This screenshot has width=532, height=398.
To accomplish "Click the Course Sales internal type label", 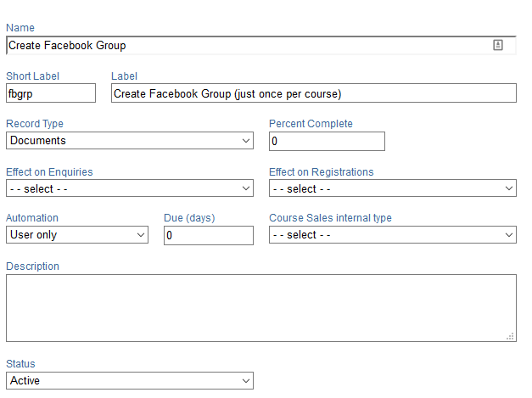I will [x=330, y=218].
